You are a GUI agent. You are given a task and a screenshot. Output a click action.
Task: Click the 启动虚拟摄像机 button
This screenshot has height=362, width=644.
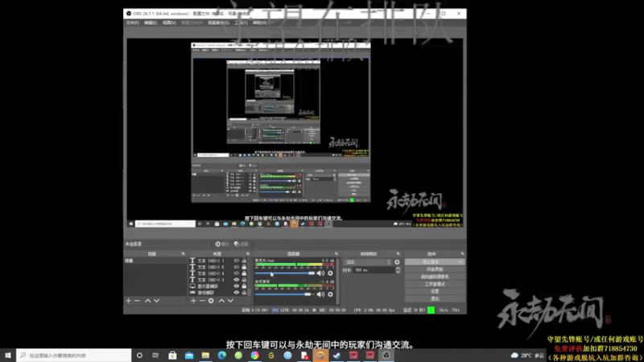(435, 277)
